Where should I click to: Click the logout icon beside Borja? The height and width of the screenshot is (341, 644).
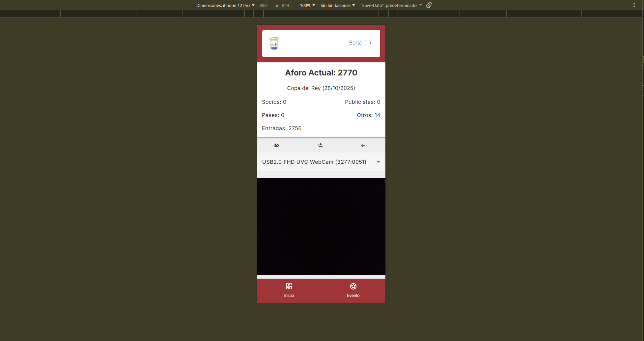(368, 43)
